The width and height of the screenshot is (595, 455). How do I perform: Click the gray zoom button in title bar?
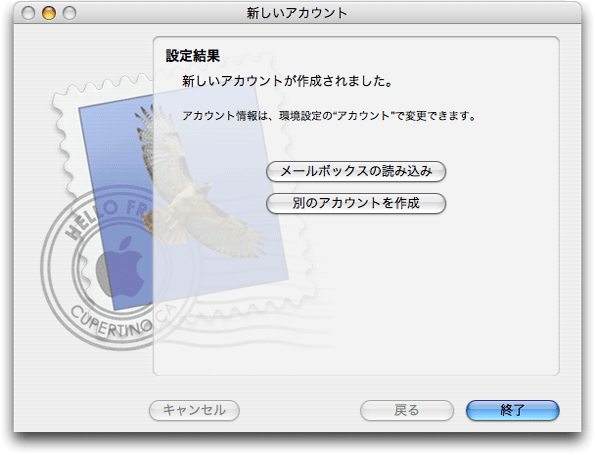(69, 13)
